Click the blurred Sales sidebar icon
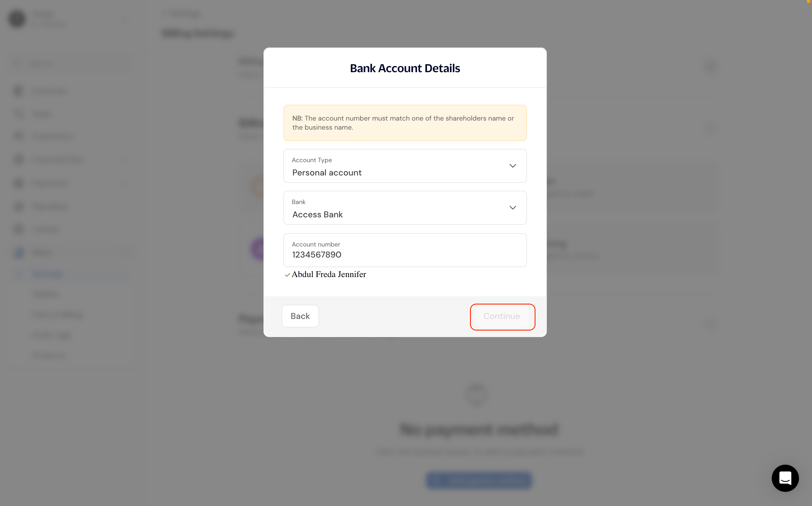The width and height of the screenshot is (812, 506). click(18, 114)
